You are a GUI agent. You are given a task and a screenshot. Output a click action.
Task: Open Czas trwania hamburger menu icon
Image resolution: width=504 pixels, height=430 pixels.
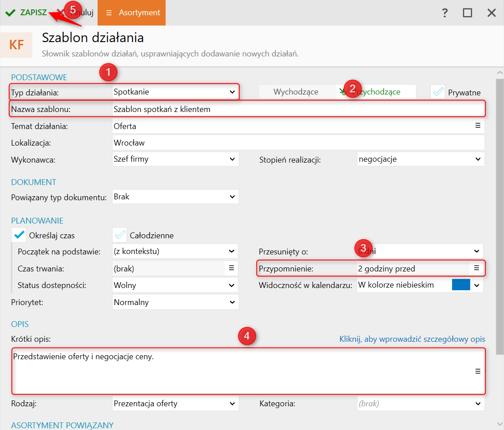(231, 268)
